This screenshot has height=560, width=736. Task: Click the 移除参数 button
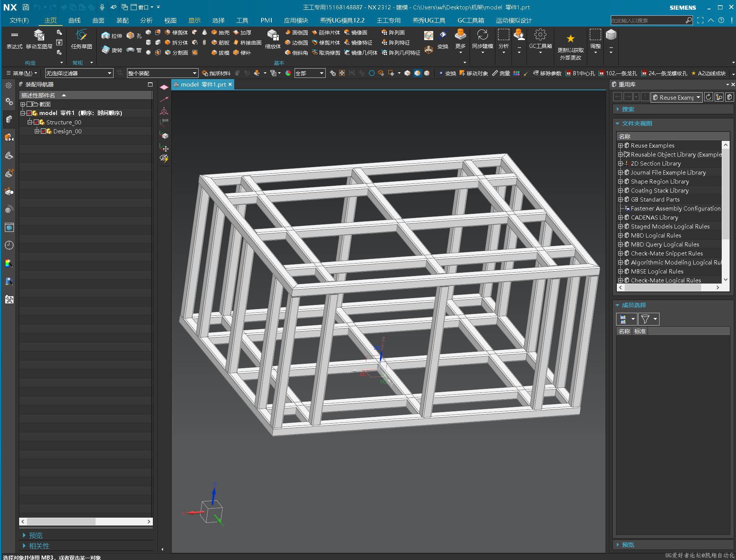[x=547, y=73]
